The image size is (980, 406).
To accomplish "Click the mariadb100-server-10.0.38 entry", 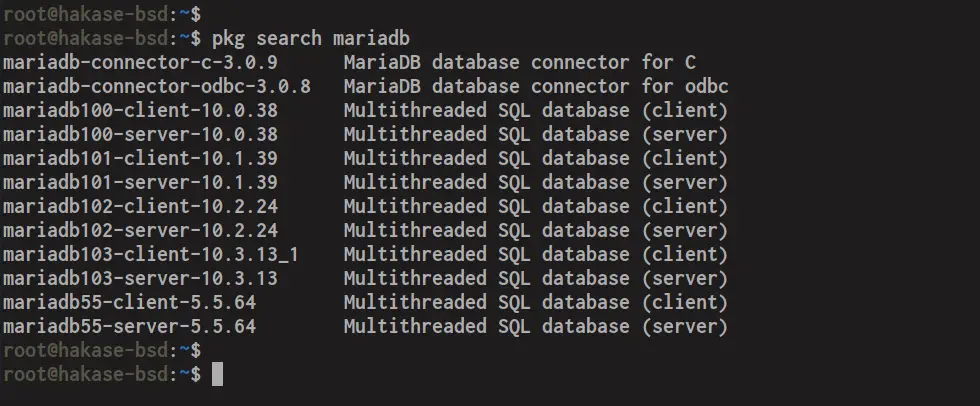I will tap(140, 134).
